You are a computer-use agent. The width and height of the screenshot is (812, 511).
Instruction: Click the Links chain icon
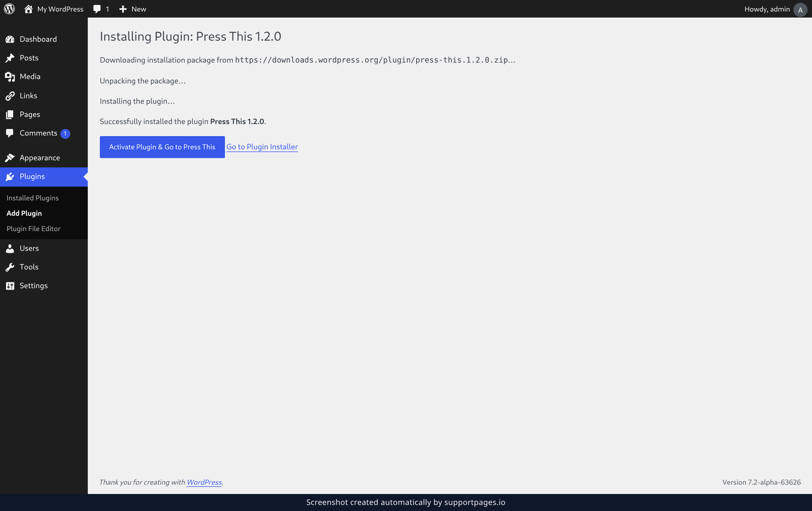point(10,96)
